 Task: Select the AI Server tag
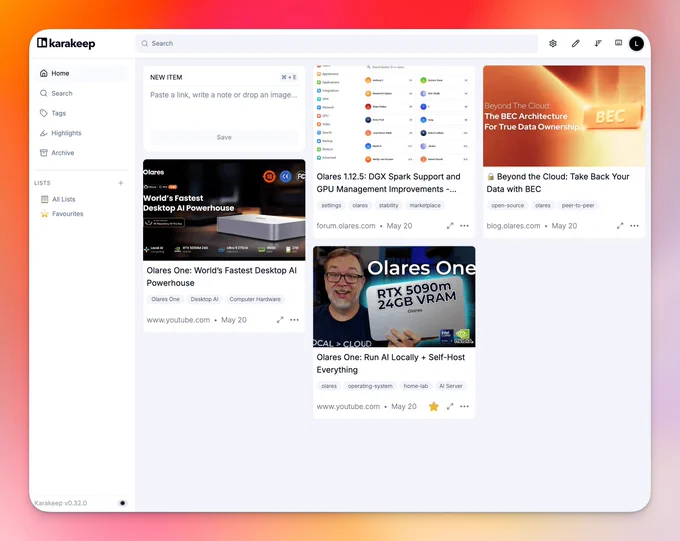pyautogui.click(x=451, y=386)
